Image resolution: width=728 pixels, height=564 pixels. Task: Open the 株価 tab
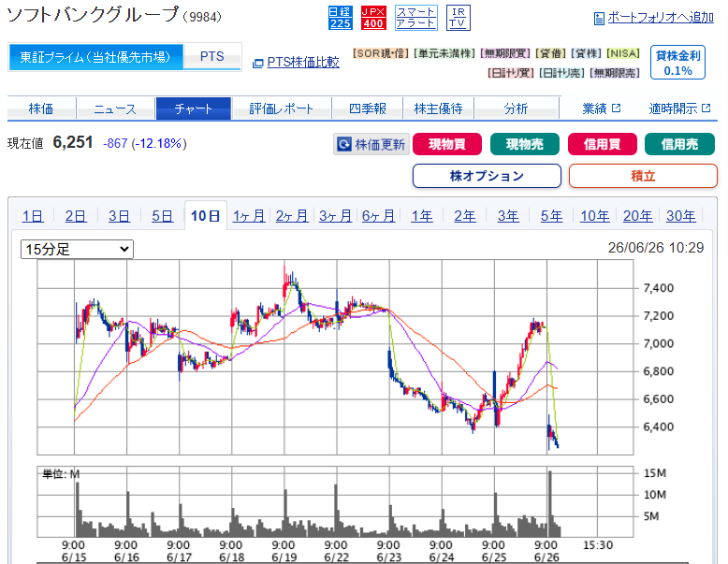(x=41, y=108)
